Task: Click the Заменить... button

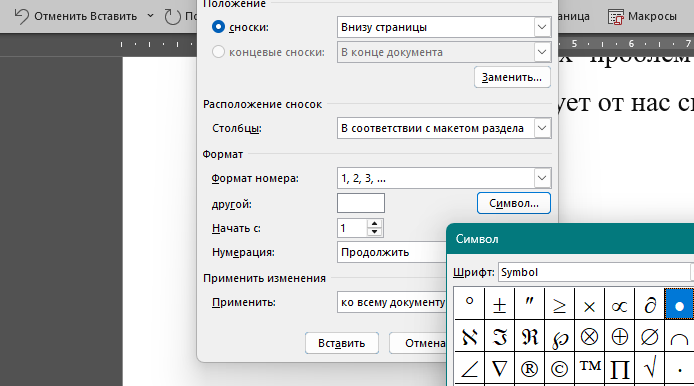Action: (512, 77)
